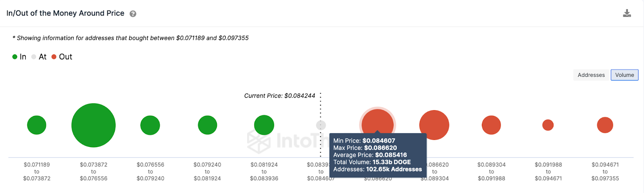Screen dimensions: 644x193
Task: Click green bubble above $0.076556 to $0.079240
Action: pyautogui.click(x=150, y=125)
